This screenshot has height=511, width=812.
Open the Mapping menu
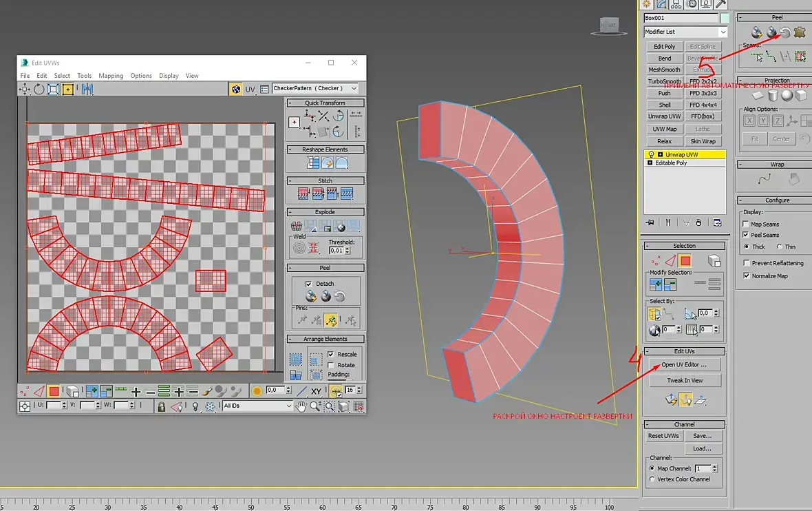tap(110, 76)
